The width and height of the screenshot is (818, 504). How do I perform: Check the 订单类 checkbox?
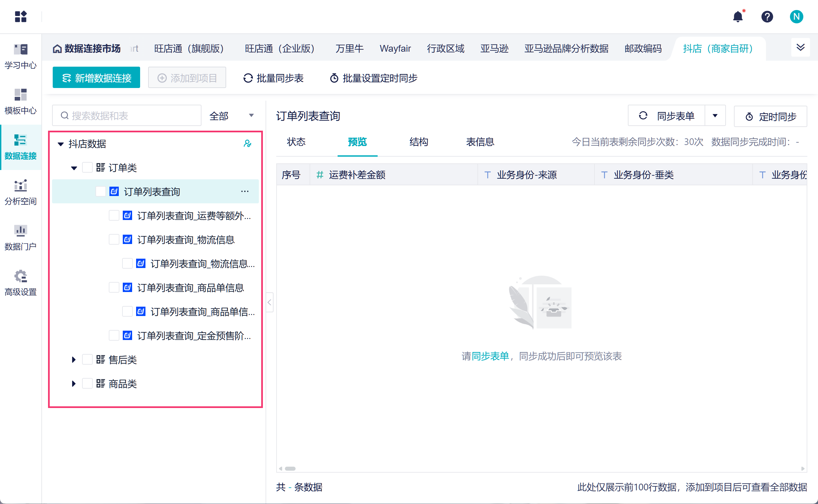[87, 167]
